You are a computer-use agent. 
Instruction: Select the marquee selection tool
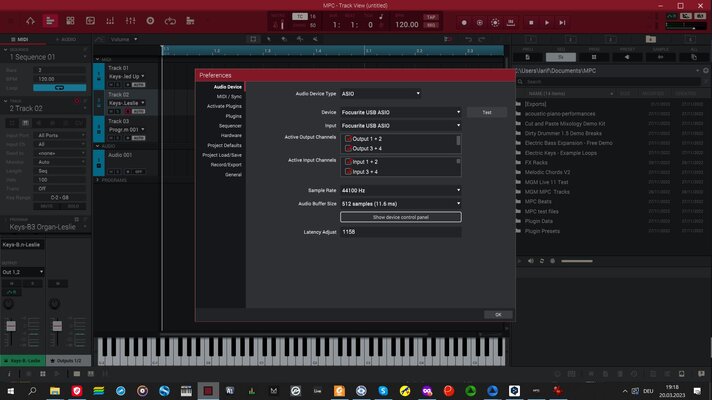253,40
